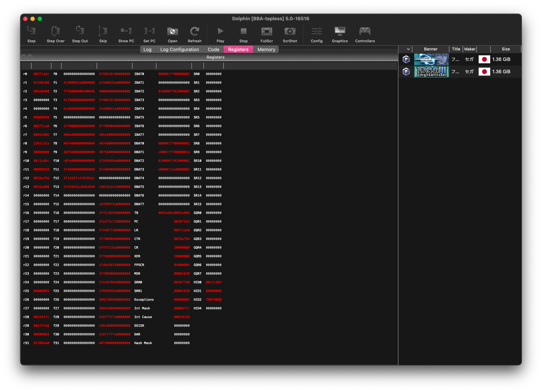Screen dimensions: 542x392
Task: Open the Graphics settings
Action: [x=340, y=31]
